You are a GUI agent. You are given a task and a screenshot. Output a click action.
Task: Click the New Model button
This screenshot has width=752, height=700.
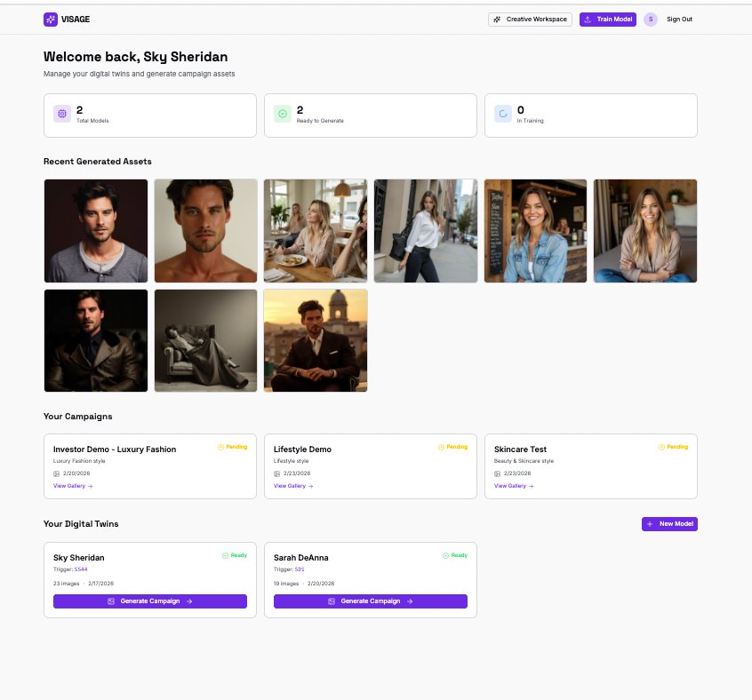point(669,524)
